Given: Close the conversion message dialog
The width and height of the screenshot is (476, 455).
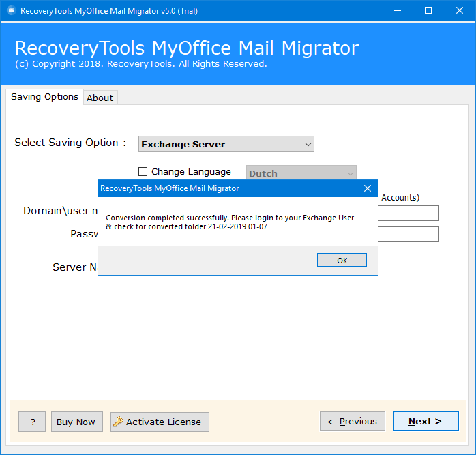Looking at the screenshot, I should tap(368, 188).
